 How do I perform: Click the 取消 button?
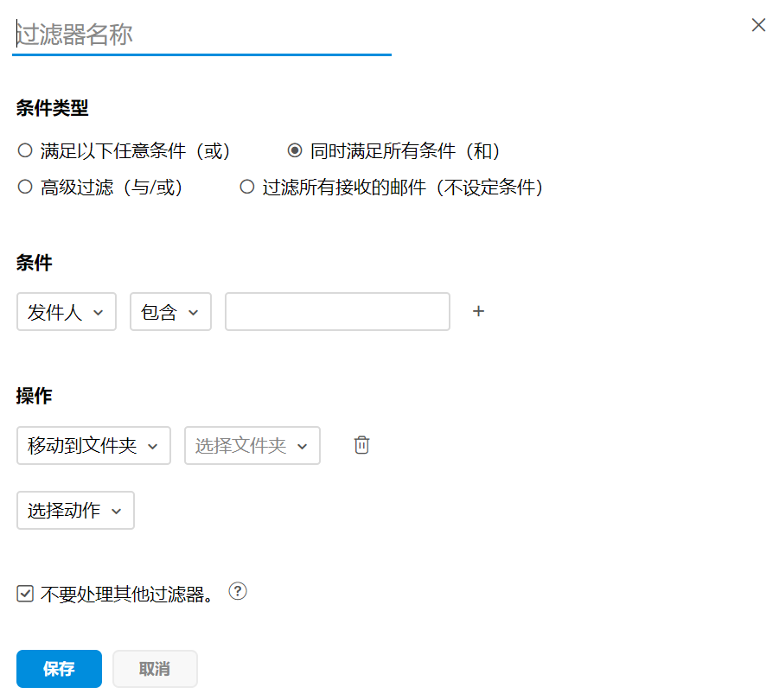(155, 668)
